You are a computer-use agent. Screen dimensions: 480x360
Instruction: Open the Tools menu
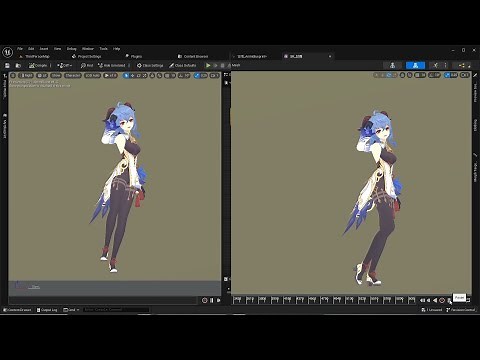103,49
